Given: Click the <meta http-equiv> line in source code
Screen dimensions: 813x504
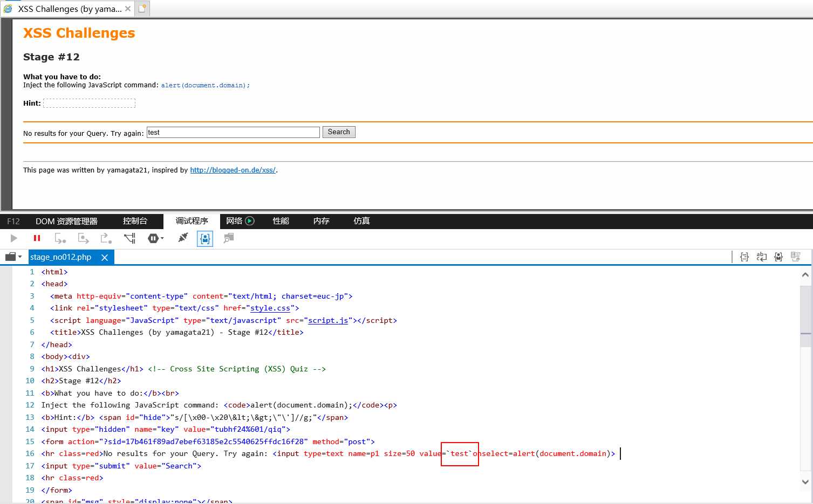Looking at the screenshot, I should (201, 296).
